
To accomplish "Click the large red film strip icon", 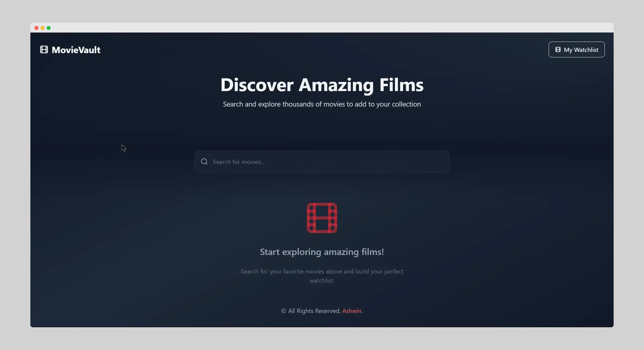I will tap(322, 218).
